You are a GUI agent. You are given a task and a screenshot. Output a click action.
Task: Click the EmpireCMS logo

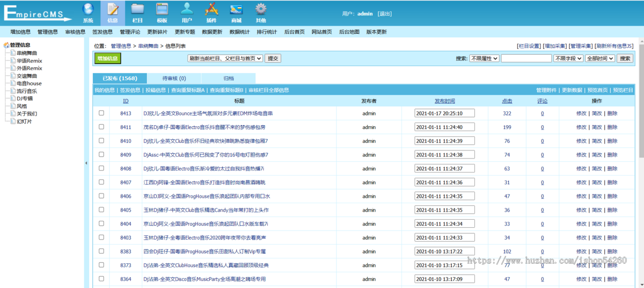click(x=36, y=13)
